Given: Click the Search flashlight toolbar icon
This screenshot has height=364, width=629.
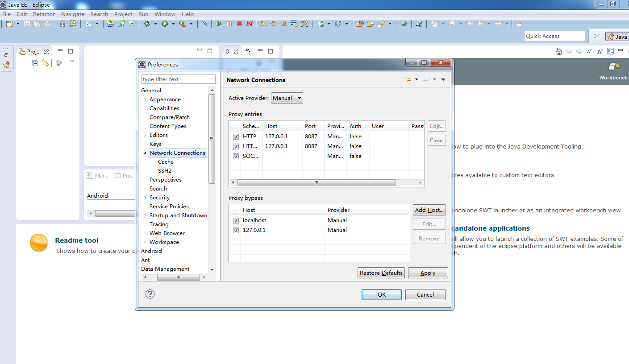Looking at the screenshot, I should (x=381, y=24).
